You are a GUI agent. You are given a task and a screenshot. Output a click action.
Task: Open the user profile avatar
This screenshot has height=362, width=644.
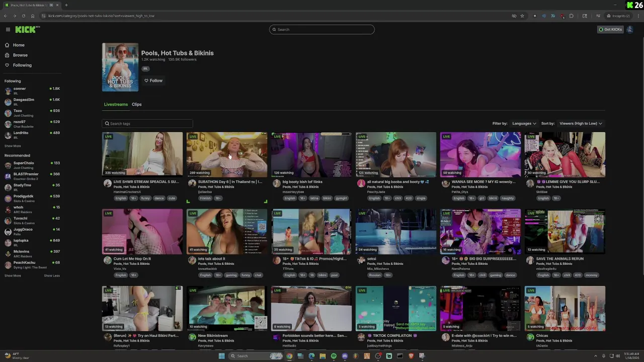point(630,30)
